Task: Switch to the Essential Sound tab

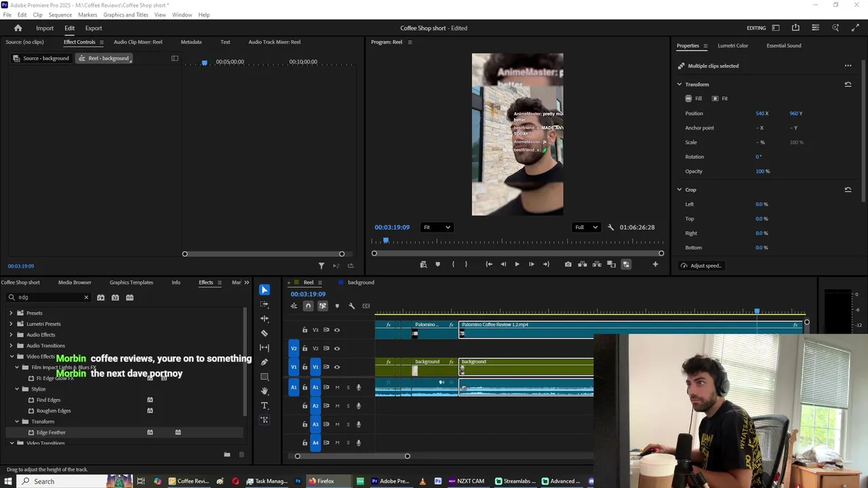Action: coord(784,45)
